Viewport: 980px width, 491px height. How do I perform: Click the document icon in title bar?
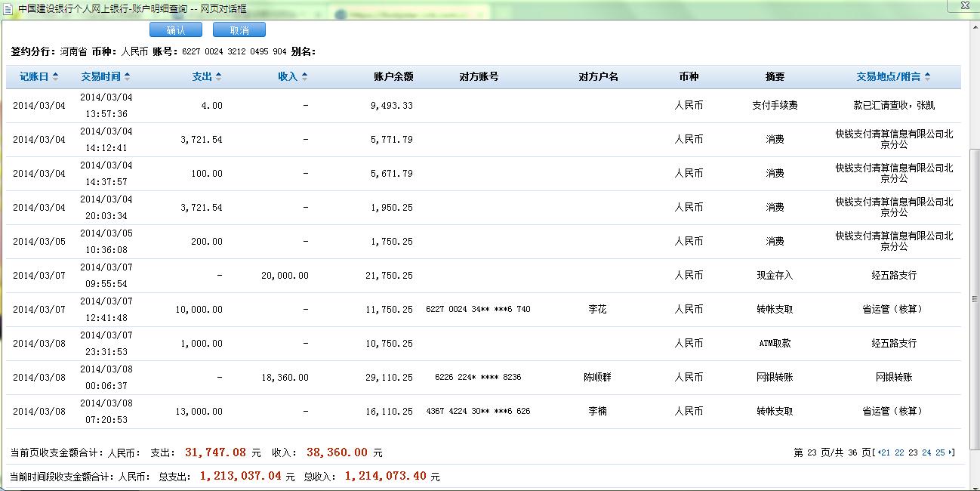pos(8,9)
